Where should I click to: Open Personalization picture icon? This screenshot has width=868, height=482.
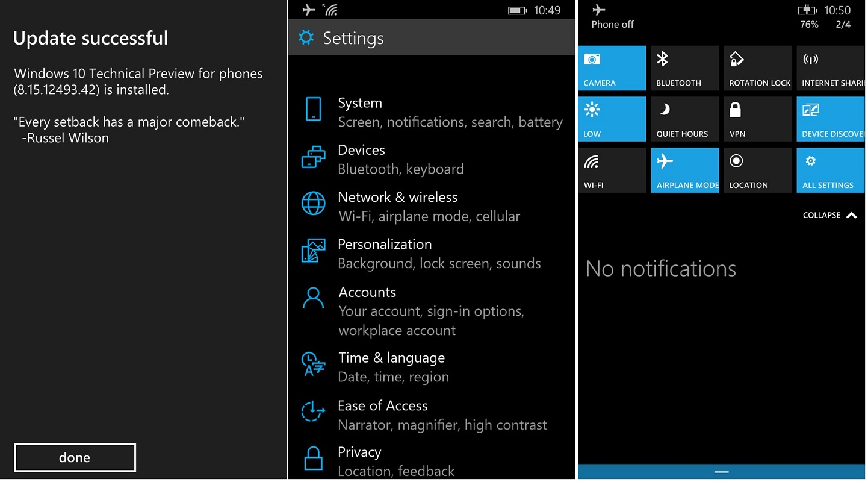click(314, 251)
